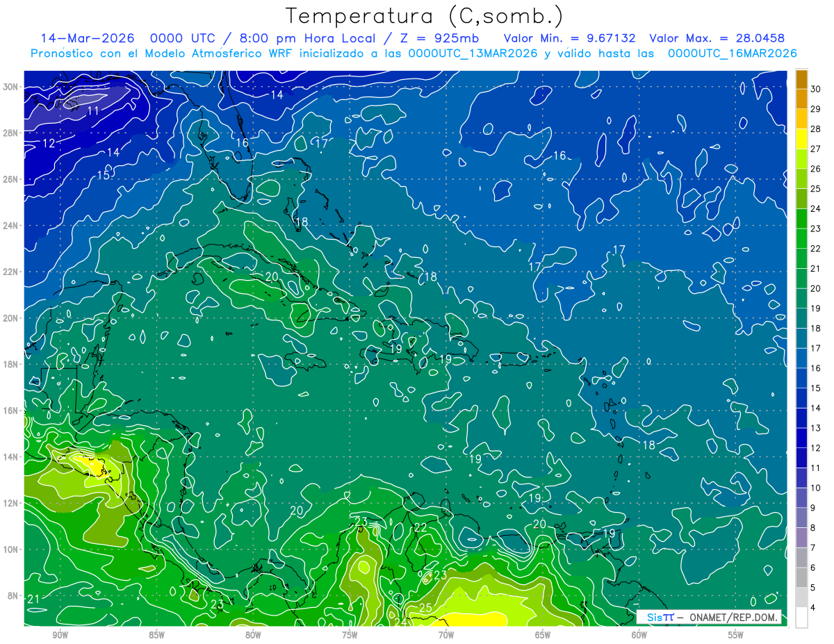Click the '12N' latitude label
This screenshot has height=644, width=834.
12,503
